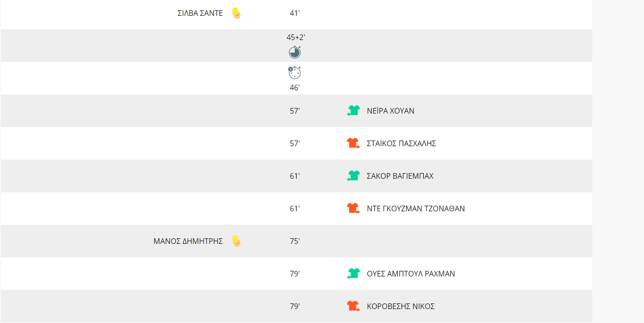Click the 45+2' minute marker
Image resolution: width=644 pixels, height=323 pixels.
point(296,37)
